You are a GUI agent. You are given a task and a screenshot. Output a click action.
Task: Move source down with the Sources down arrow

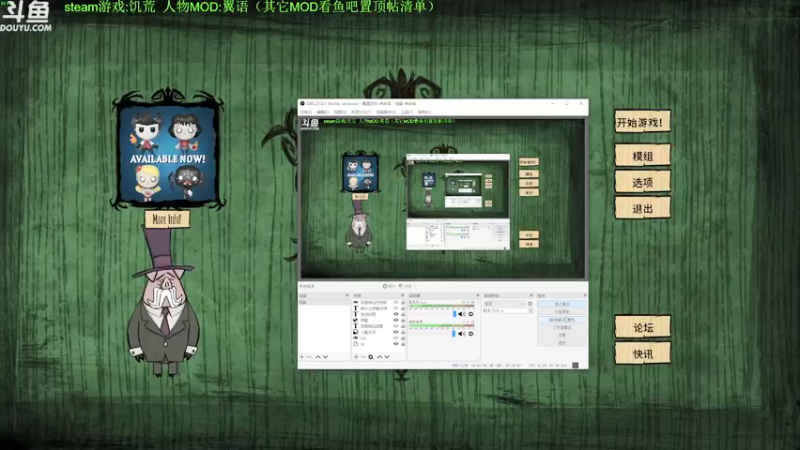pyautogui.click(x=387, y=357)
